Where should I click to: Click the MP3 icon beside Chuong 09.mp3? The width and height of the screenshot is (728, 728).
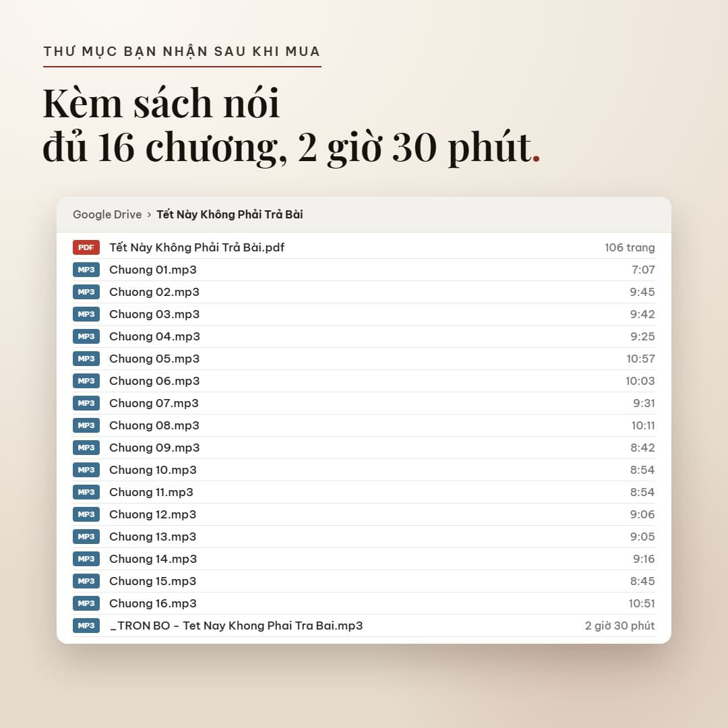[86, 448]
